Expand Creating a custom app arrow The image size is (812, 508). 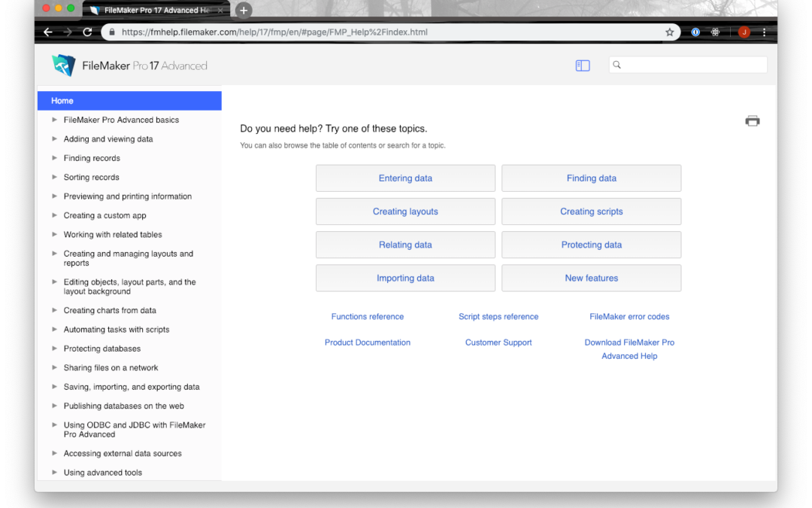click(54, 215)
